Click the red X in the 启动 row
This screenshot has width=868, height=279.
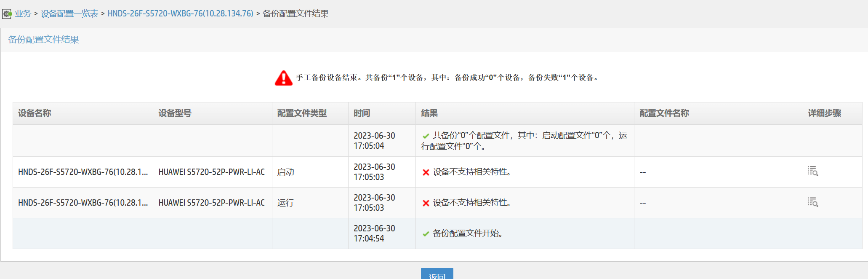point(426,172)
